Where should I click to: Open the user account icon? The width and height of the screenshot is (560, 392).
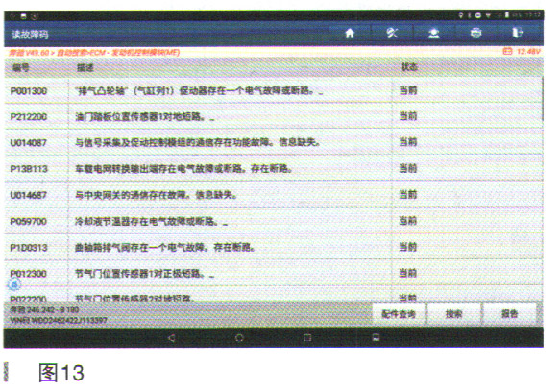pyautogui.click(x=433, y=34)
